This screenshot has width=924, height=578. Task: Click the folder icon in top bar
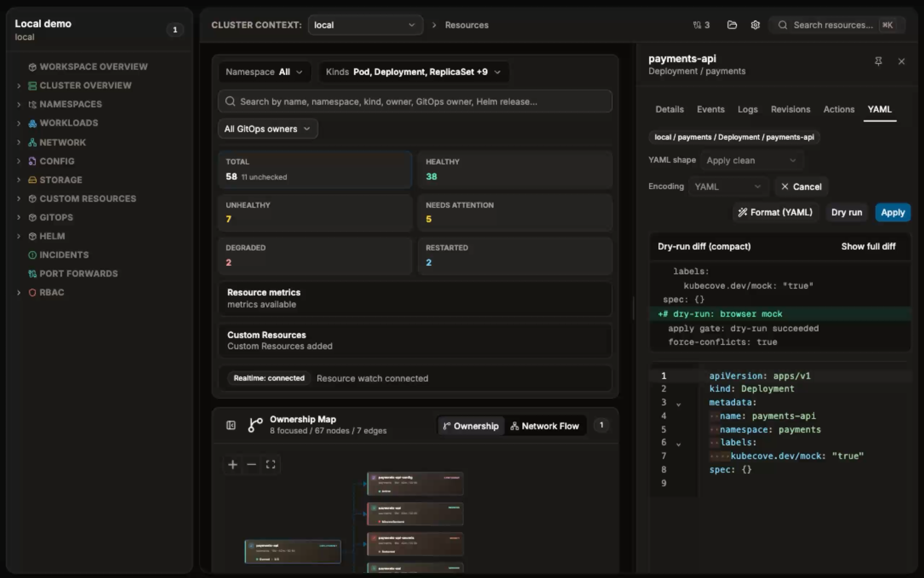coord(732,25)
